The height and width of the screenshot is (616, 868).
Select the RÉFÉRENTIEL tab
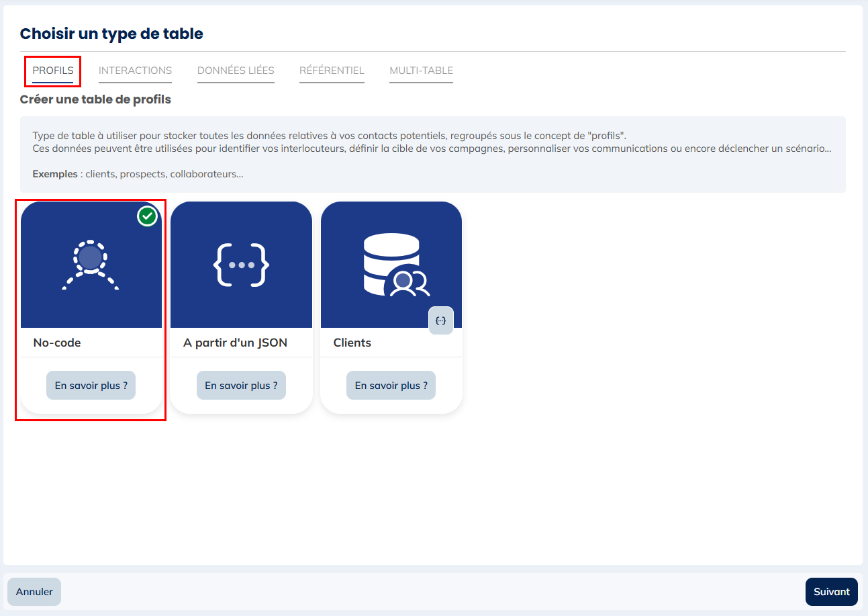pyautogui.click(x=332, y=71)
